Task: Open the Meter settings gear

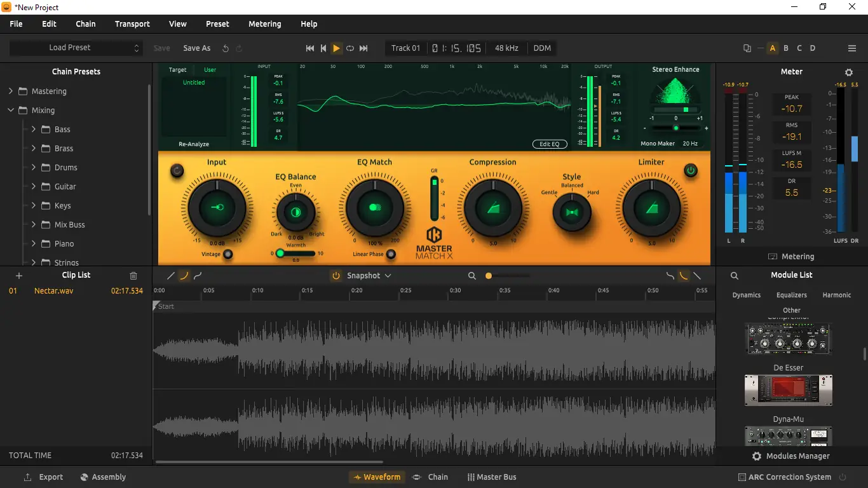Action: (x=849, y=72)
